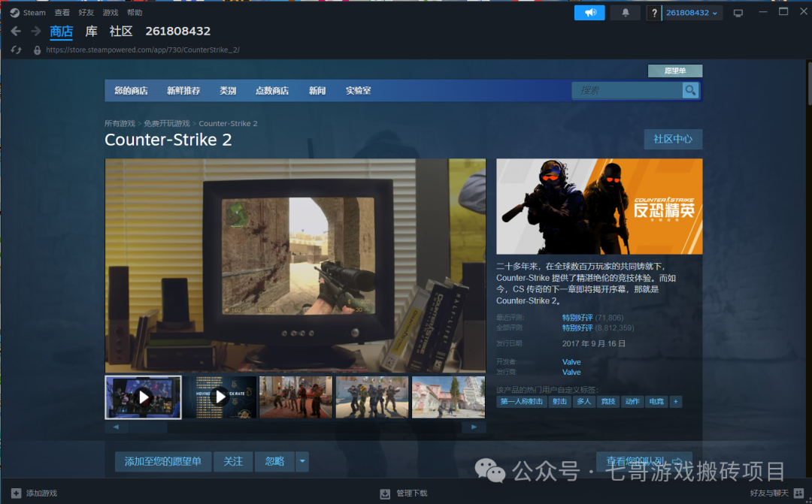Expand the dropdown arrow beside 忽略
This screenshot has width=812, height=504.
coord(302,462)
